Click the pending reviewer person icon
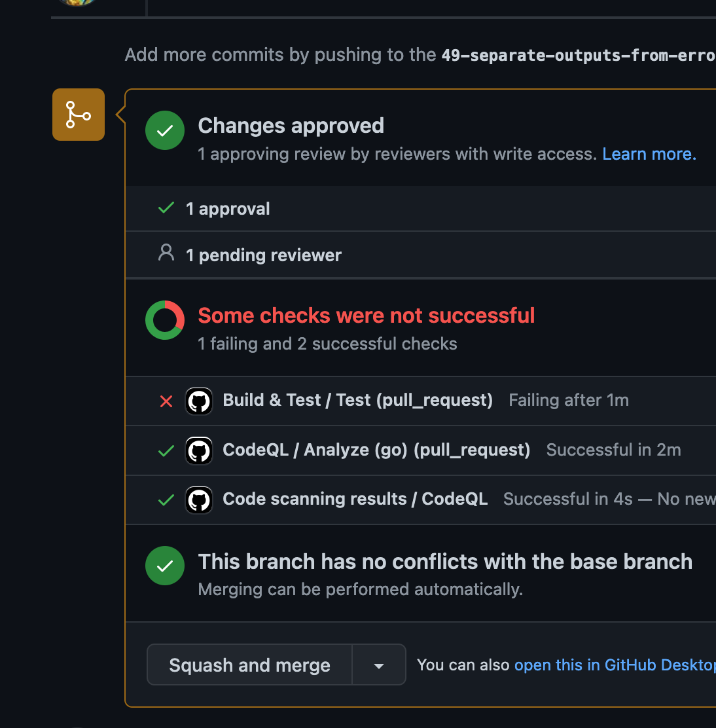 [166, 253]
